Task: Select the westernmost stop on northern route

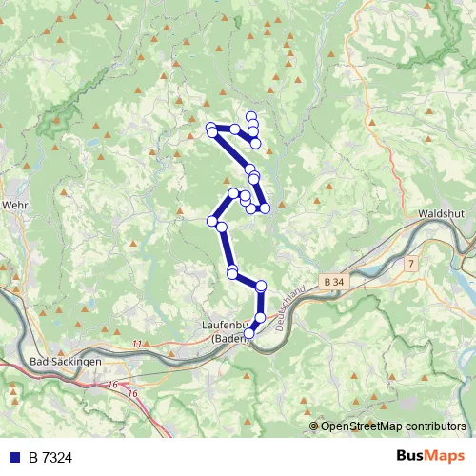Action: [211, 129]
